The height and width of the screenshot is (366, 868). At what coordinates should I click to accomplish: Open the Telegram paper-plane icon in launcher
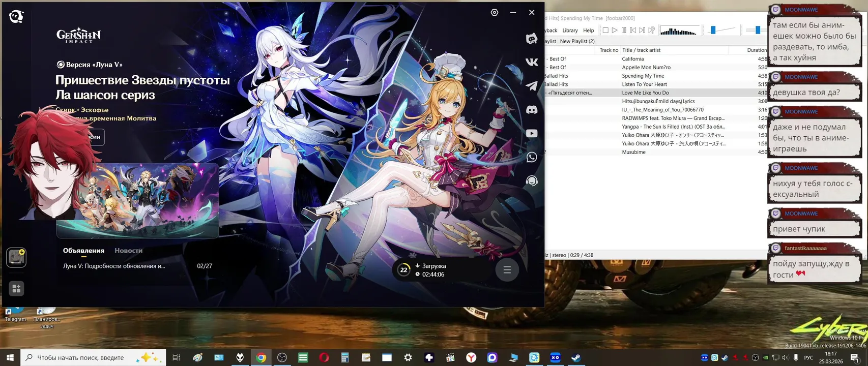tap(532, 86)
